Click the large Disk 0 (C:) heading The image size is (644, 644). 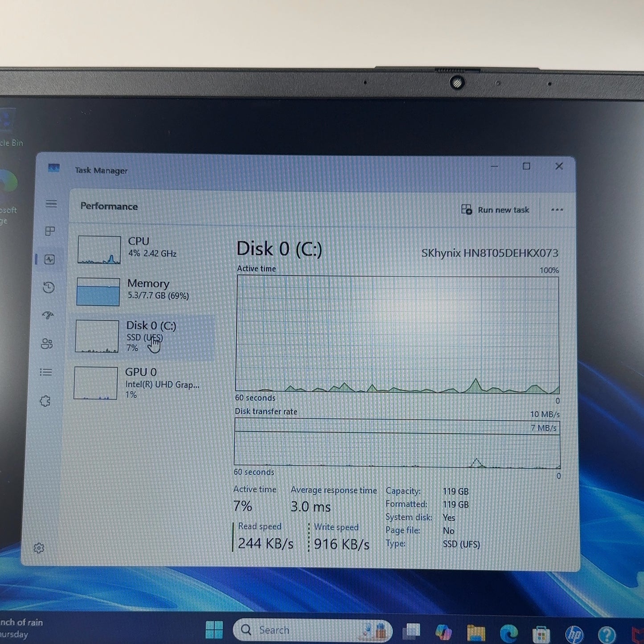pyautogui.click(x=279, y=249)
